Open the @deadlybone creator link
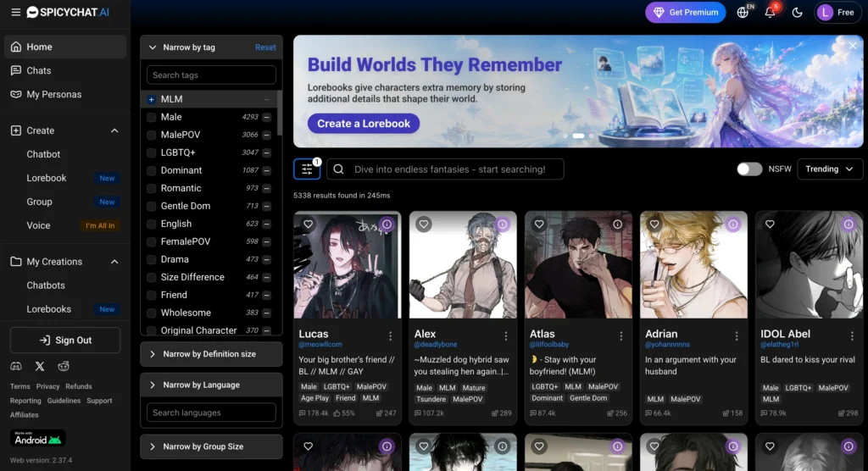Screen dimensions: 868x471 (436, 345)
